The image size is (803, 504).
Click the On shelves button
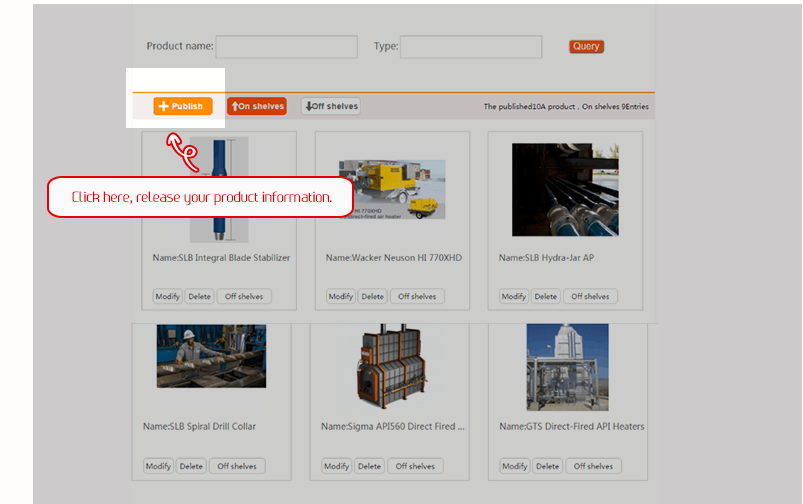coord(257,106)
